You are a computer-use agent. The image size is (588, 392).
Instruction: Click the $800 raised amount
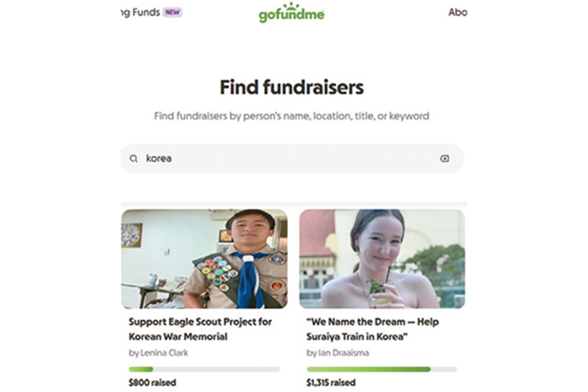coord(152,382)
